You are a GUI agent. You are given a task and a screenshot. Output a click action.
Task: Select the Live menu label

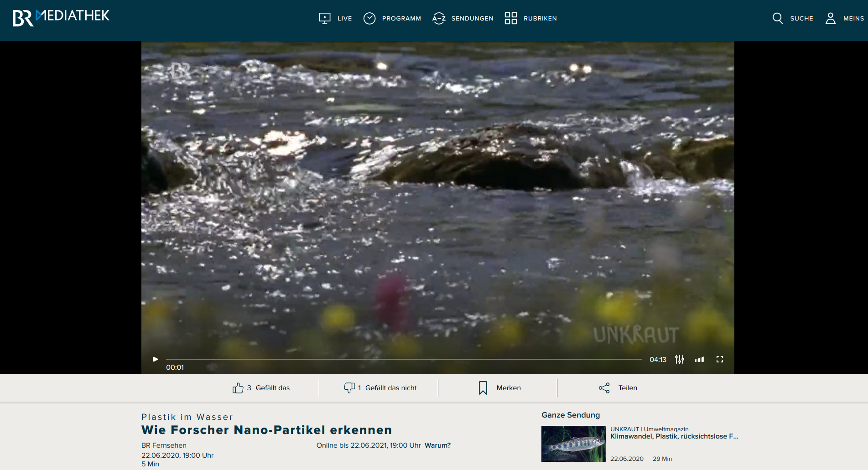[344, 18]
